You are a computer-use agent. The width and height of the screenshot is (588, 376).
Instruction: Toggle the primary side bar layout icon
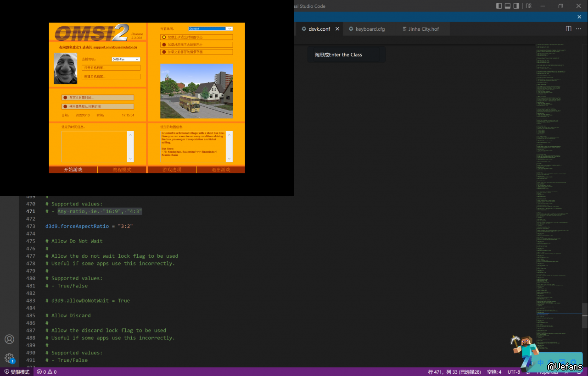pyautogui.click(x=499, y=6)
